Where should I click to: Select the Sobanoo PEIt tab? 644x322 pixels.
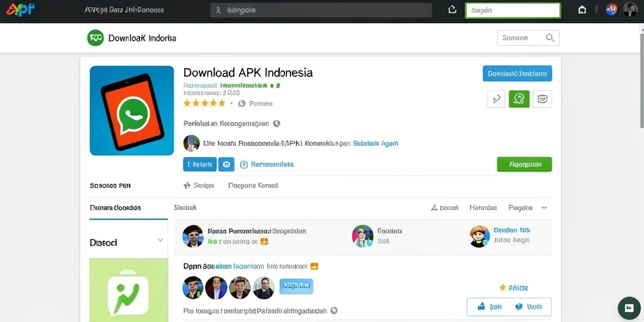pyautogui.click(x=110, y=186)
